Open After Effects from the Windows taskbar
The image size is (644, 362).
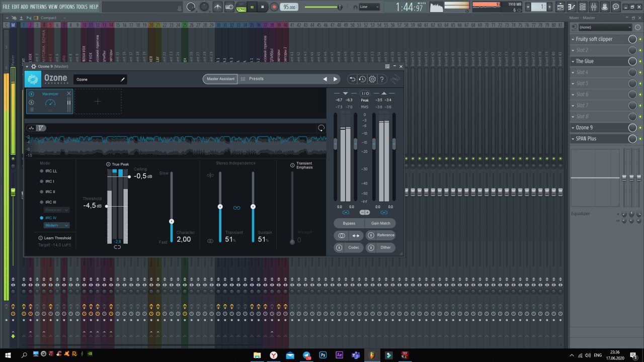pyautogui.click(x=339, y=355)
